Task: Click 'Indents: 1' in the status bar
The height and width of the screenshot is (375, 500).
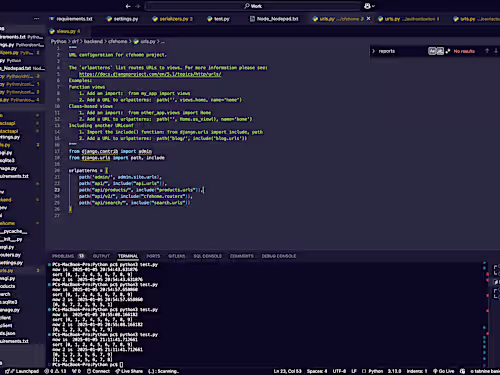Action: [x=417, y=371]
